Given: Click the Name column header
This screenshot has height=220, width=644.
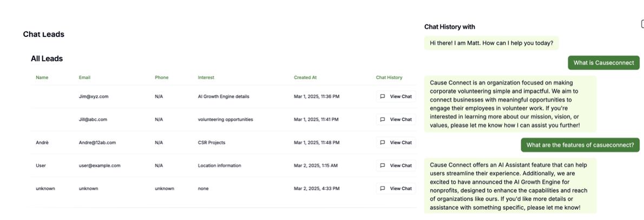Looking at the screenshot, I should coord(42,77).
